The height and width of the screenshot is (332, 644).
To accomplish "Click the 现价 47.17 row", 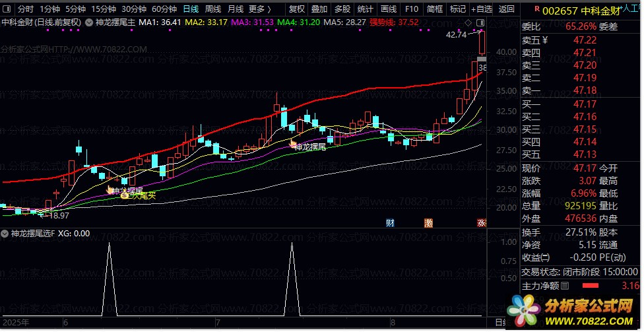I will pos(559,168).
